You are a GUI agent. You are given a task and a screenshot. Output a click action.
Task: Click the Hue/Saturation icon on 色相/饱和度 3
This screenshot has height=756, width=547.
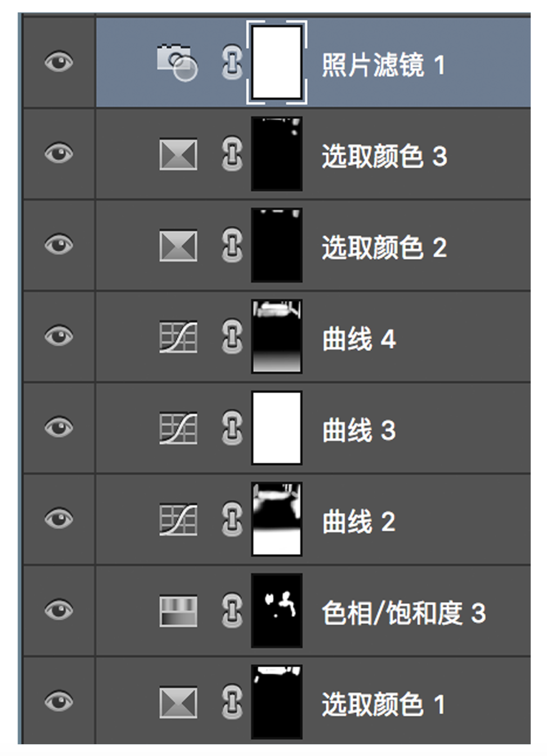pos(178,611)
